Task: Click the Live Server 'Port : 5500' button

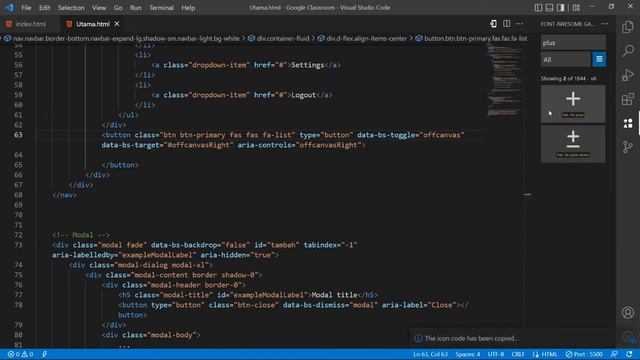Action: click(584, 354)
